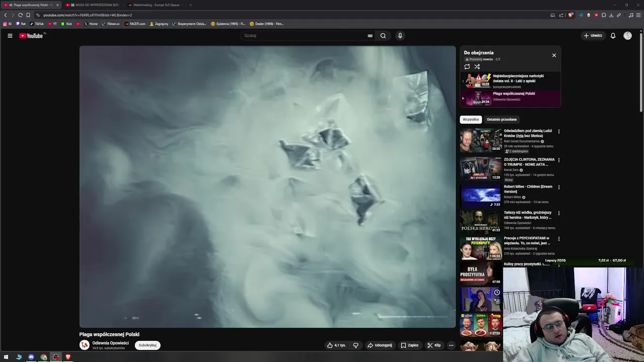Open Brave Shields lion icon

571,15
